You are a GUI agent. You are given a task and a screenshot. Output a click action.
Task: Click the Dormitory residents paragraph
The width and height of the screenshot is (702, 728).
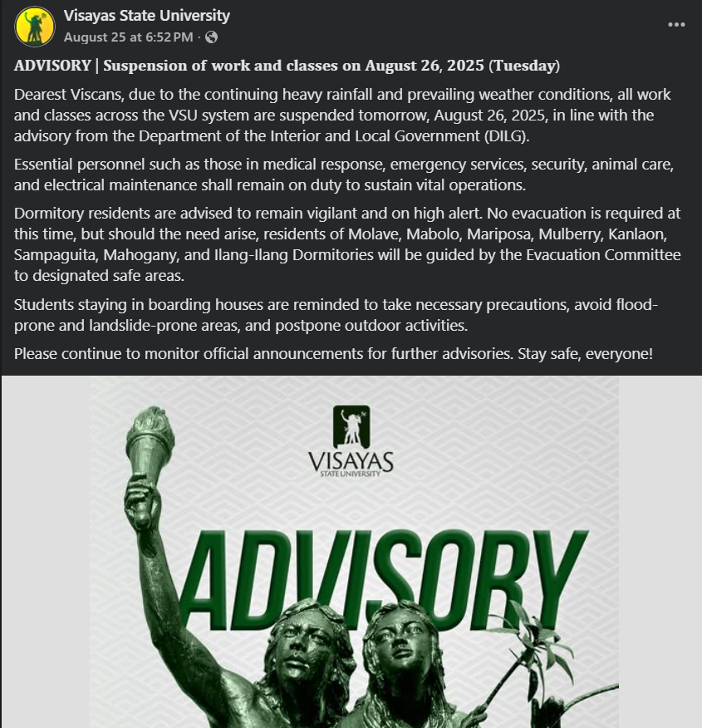tap(347, 243)
